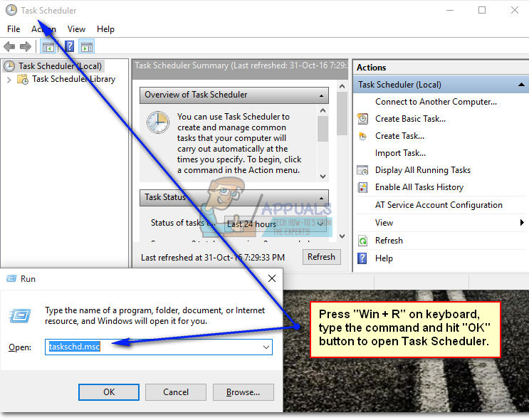This screenshot has width=529, height=420.
Task: Click the Run dialog title icon
Action: pos(11,278)
